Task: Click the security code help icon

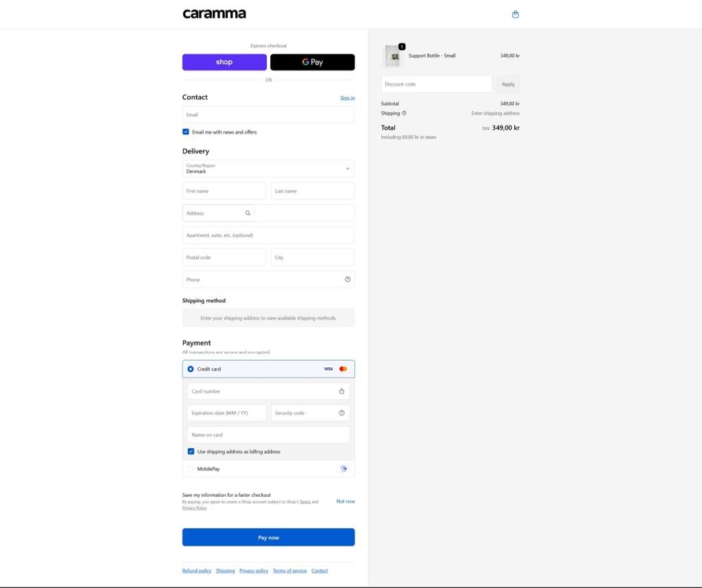Action: [341, 413]
